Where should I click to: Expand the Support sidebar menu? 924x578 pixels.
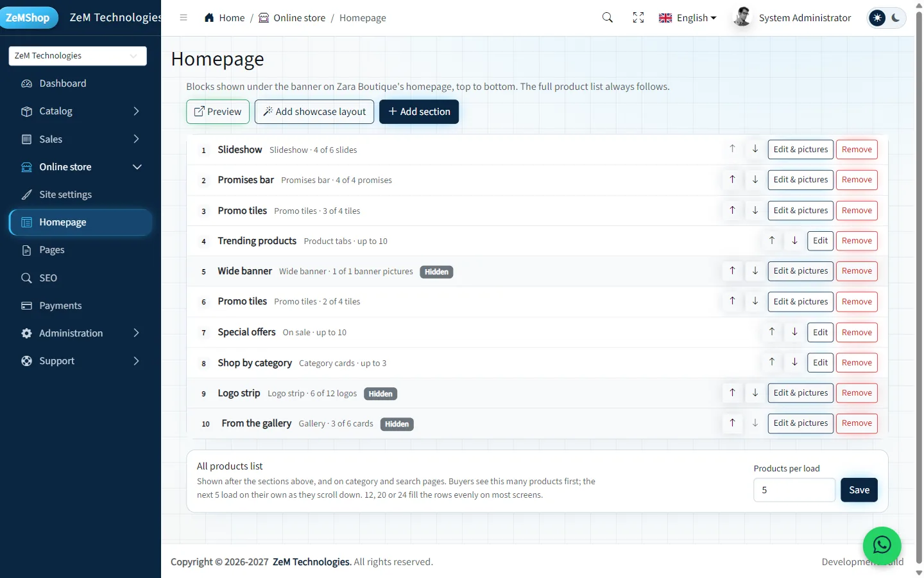click(80, 361)
